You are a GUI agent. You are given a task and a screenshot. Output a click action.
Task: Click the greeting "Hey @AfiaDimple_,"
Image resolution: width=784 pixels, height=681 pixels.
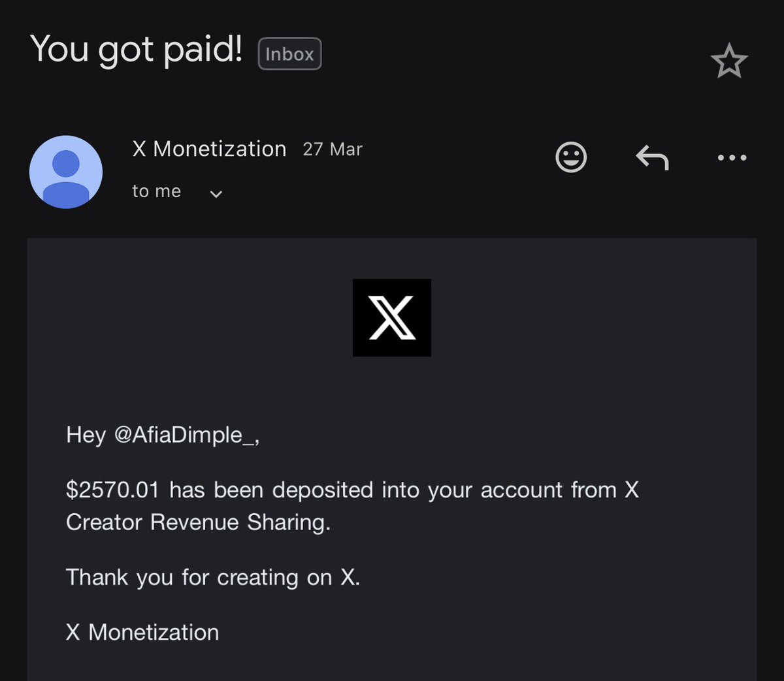[163, 435]
